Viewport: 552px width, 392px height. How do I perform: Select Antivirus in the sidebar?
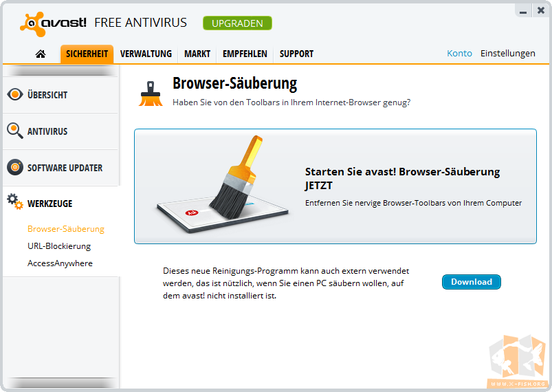coord(60,131)
